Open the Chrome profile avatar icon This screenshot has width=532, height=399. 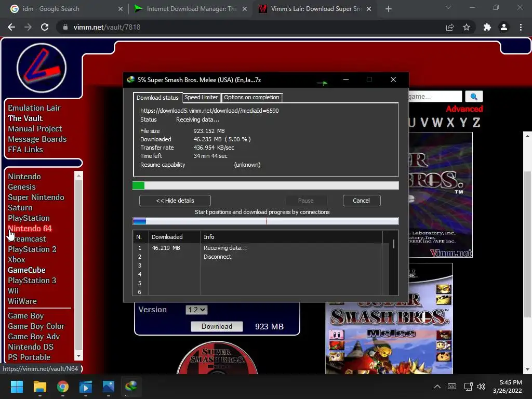(x=504, y=27)
